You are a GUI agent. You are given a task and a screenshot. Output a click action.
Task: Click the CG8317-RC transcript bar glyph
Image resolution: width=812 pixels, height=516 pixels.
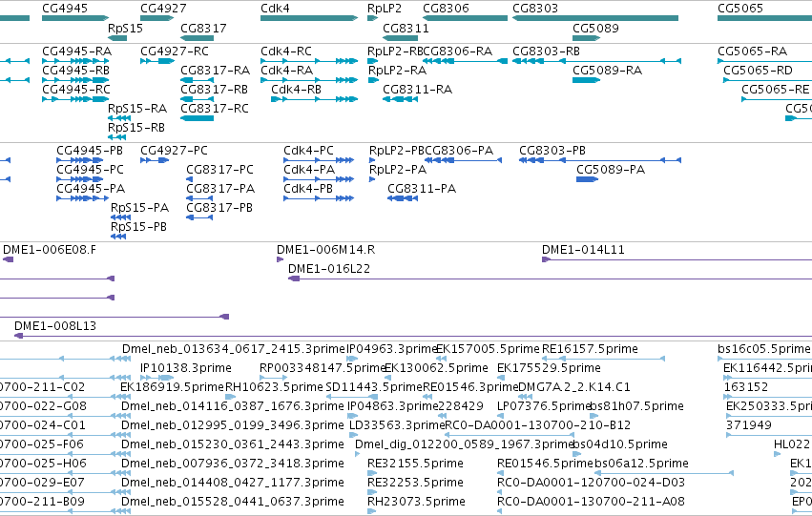197,118
